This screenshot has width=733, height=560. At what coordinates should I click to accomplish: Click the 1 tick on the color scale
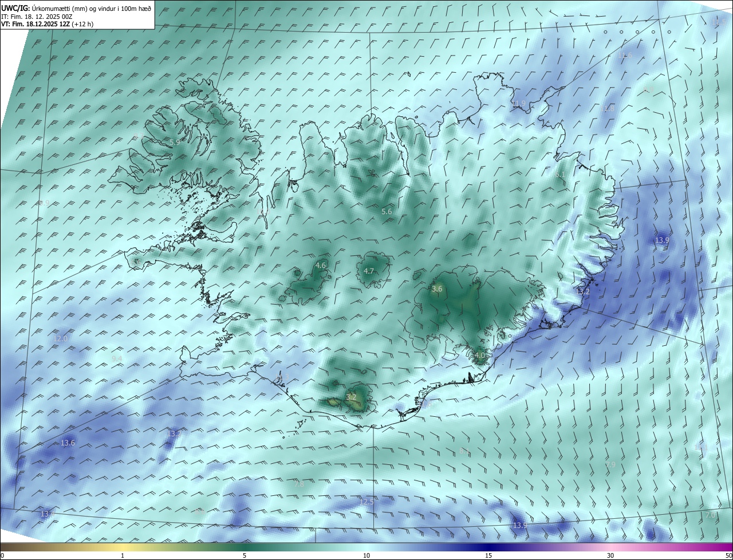[123, 555]
